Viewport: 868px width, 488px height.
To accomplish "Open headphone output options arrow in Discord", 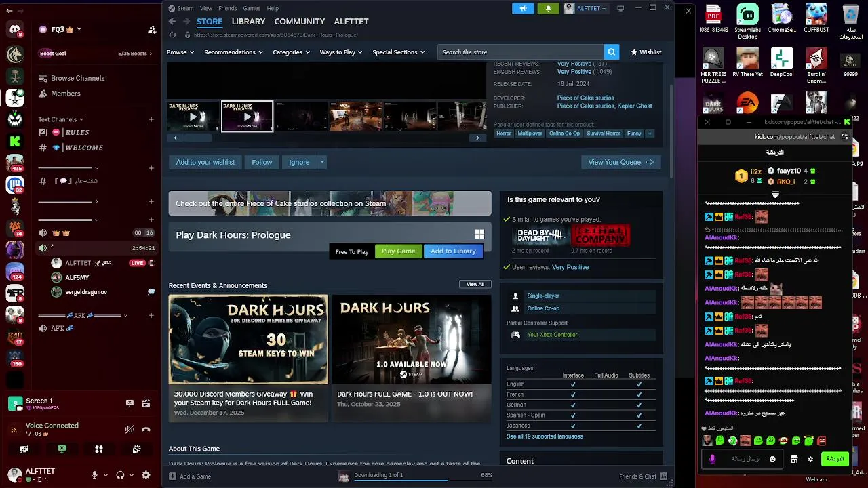I will click(x=132, y=475).
